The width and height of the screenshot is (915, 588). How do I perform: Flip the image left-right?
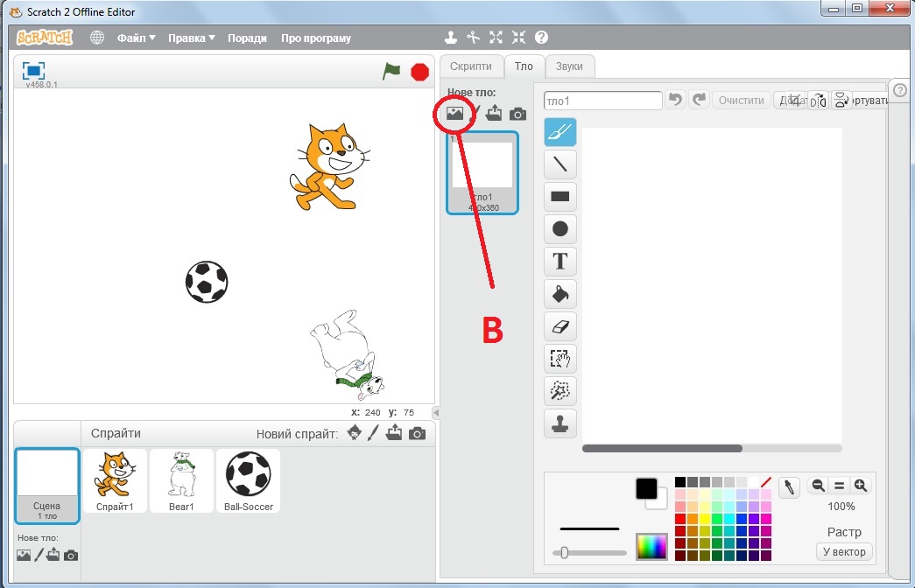coord(819,101)
